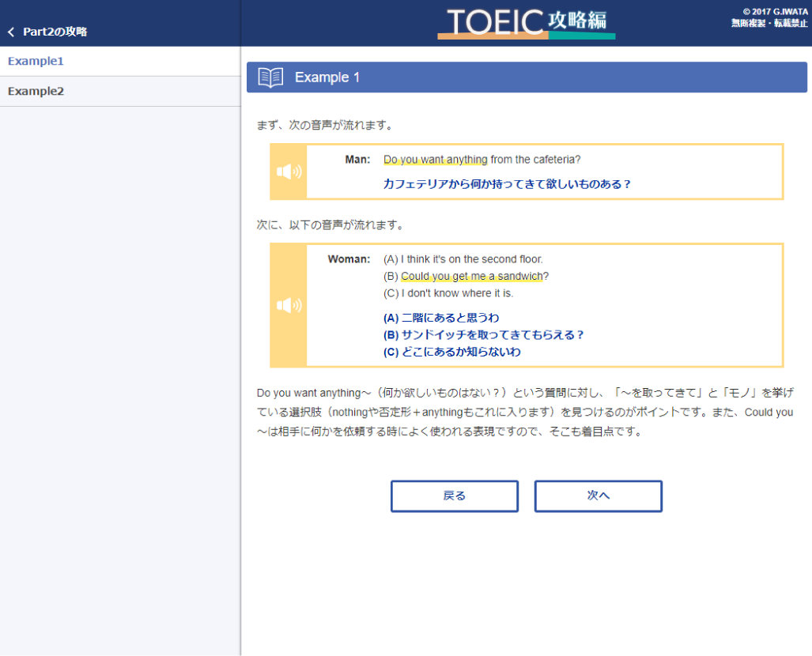This screenshot has width=812, height=656.
Task: Click the translation (C) どこにあるか知らないわ
Action: [451, 352]
